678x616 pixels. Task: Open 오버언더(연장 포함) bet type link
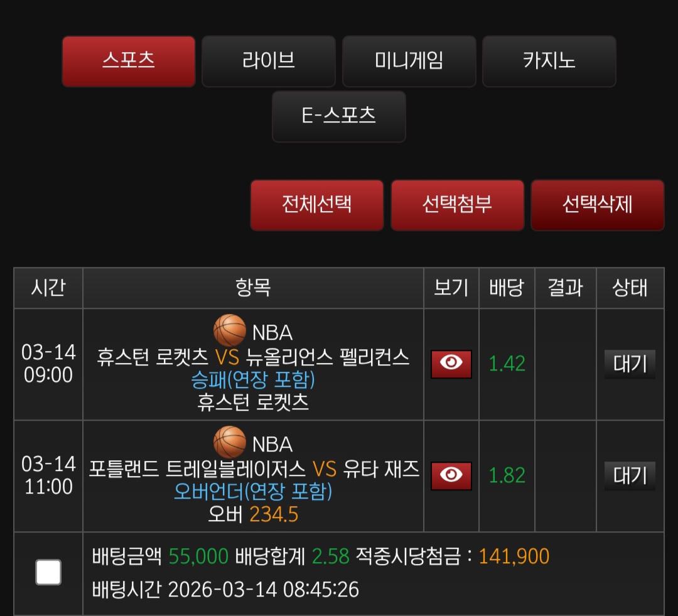pos(253,492)
